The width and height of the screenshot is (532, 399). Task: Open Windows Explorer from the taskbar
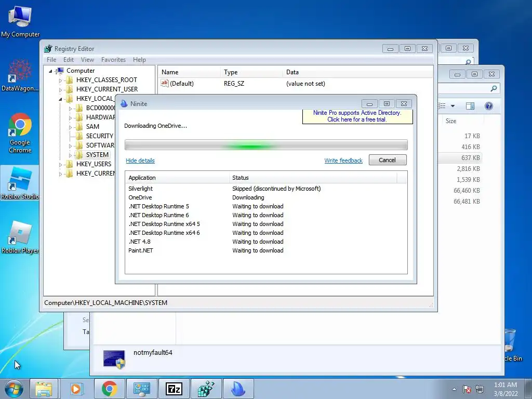click(x=44, y=389)
